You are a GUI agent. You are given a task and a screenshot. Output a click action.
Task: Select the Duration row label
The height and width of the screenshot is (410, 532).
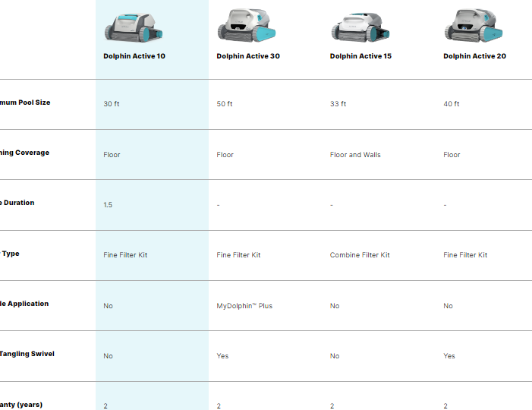[x=17, y=203]
